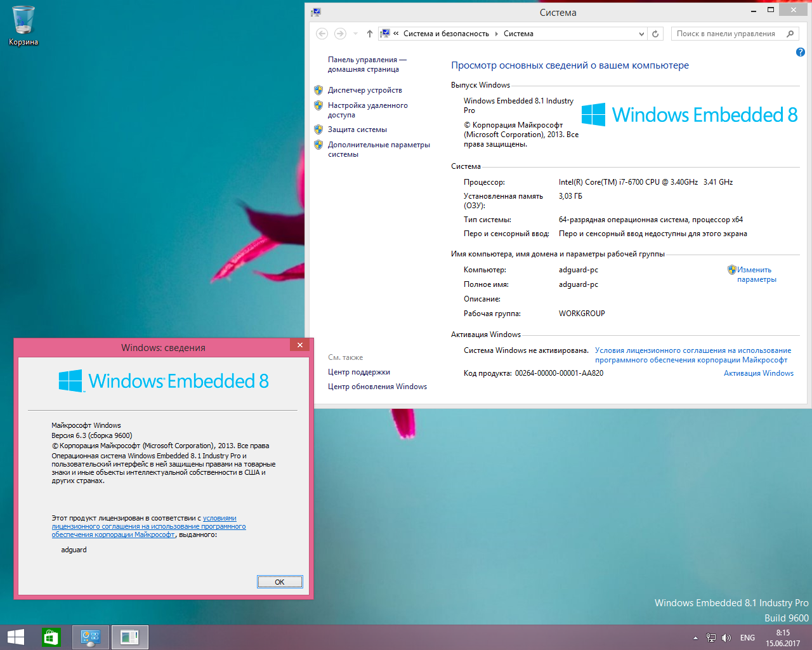Click the heading 'Просмотр основных сведений о вашем компьютере'

[x=570, y=65]
